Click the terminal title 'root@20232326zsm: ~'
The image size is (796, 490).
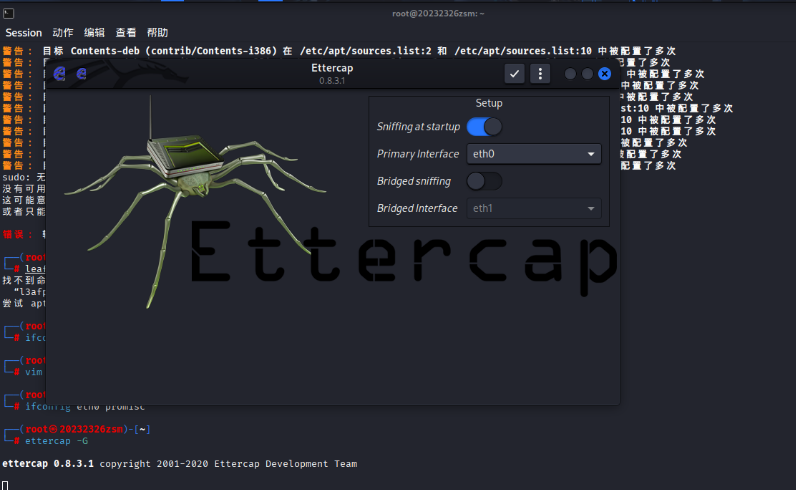pyautogui.click(x=438, y=14)
